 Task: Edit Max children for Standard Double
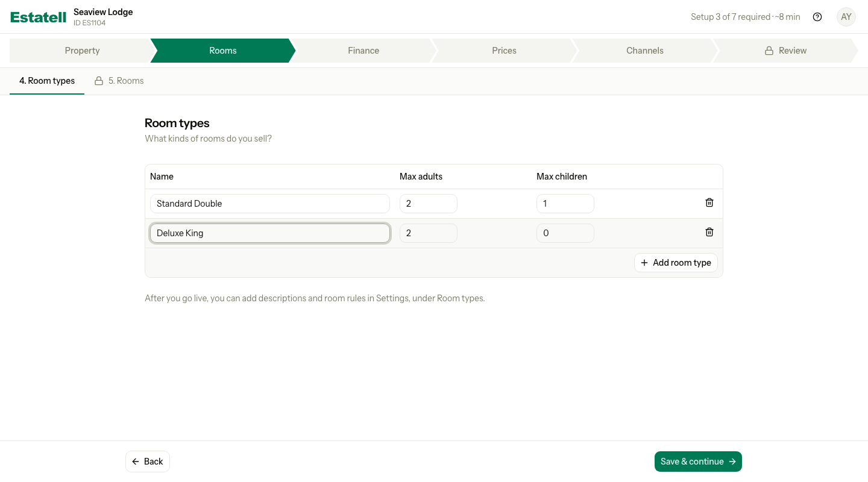565,204
